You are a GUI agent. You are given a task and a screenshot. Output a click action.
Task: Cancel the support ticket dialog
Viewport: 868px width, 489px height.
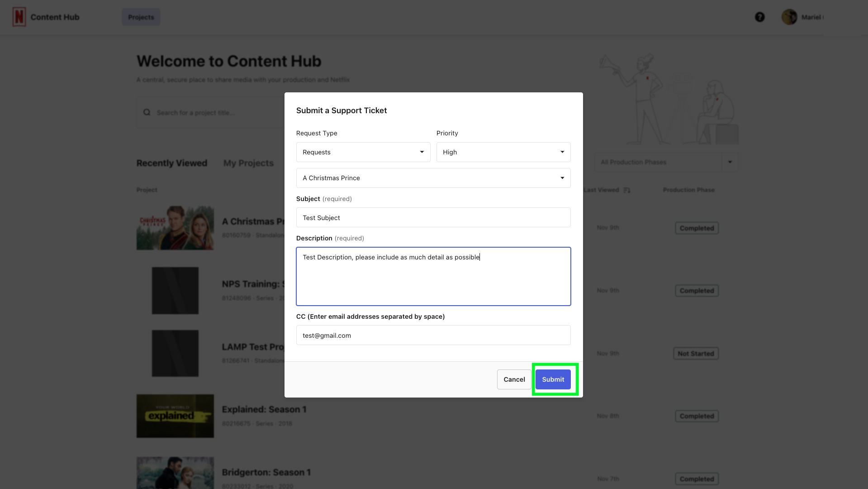514,379
